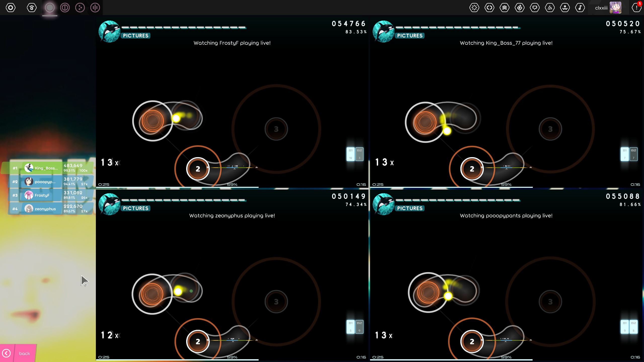Open rankings (stacked chevrons icon)
This screenshot has width=644, height=362.
(504, 8)
